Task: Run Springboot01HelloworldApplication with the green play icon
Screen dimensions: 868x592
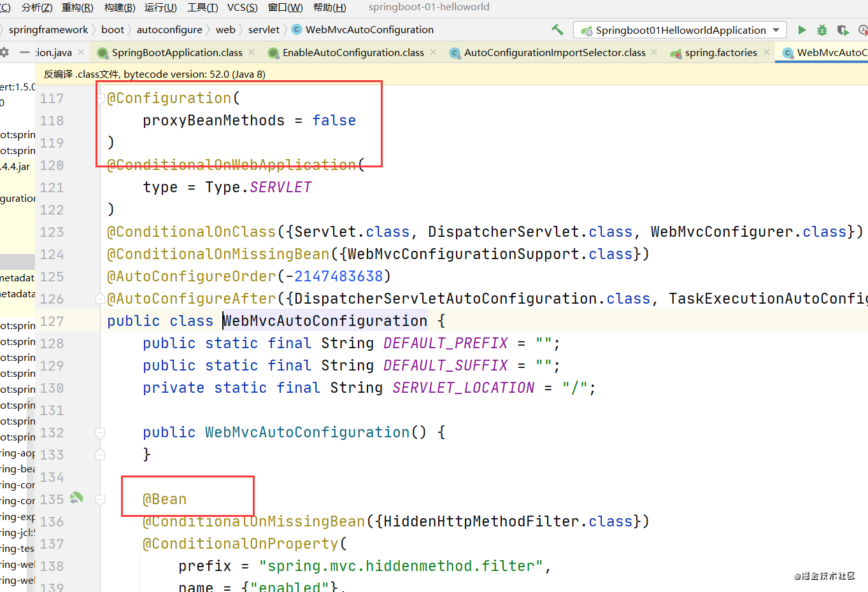Action: click(x=802, y=30)
